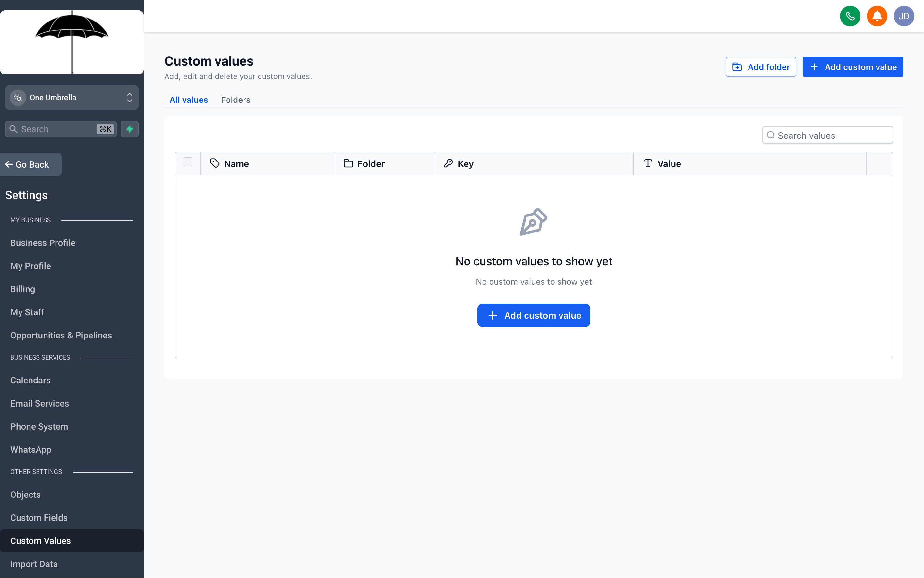924x578 pixels.
Task: Open Business Profile settings
Action: coord(43,243)
